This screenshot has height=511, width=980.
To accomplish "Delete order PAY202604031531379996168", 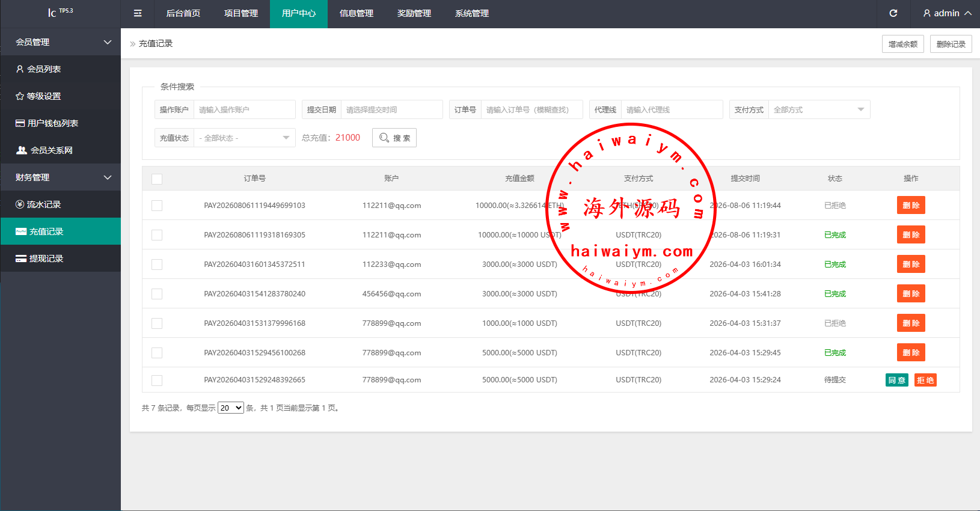I will (x=911, y=323).
